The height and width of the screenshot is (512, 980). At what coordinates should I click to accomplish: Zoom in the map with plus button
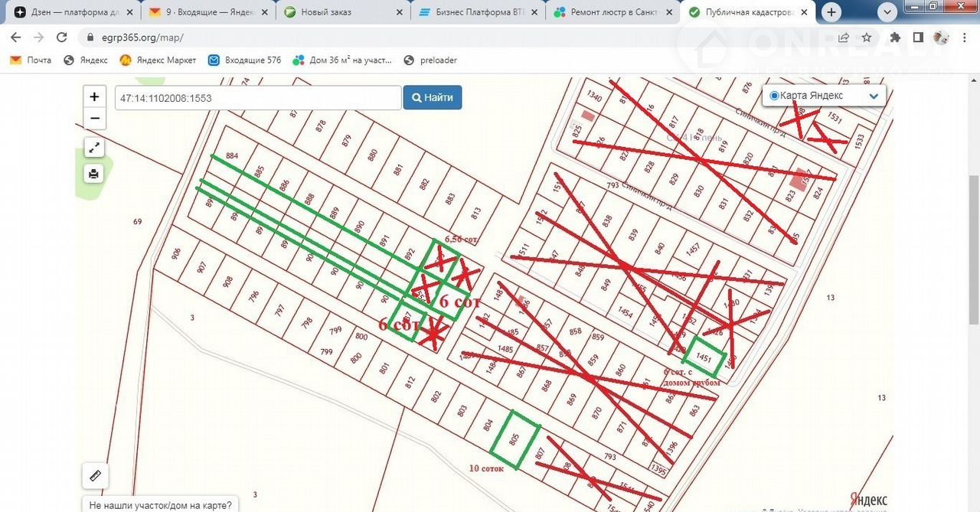pos(94,96)
